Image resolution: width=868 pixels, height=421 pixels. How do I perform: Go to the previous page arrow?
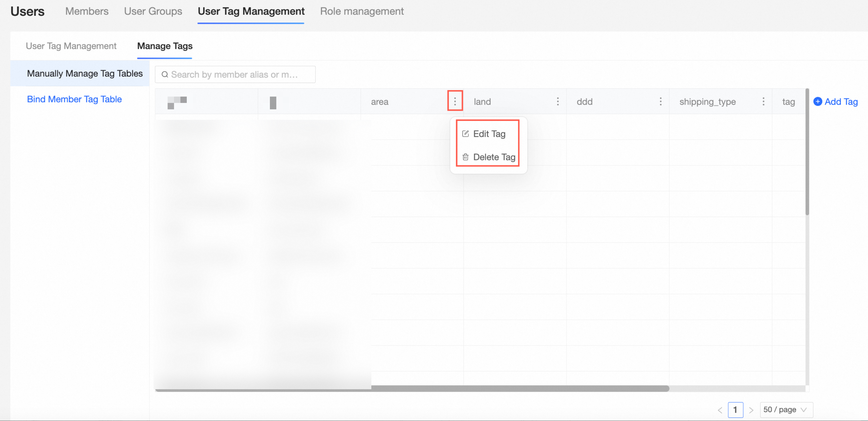720,410
